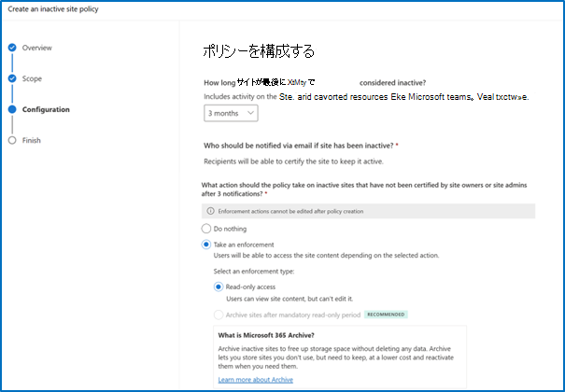Click Users can view site content description
This screenshot has width=565, height=392.
tap(290, 299)
